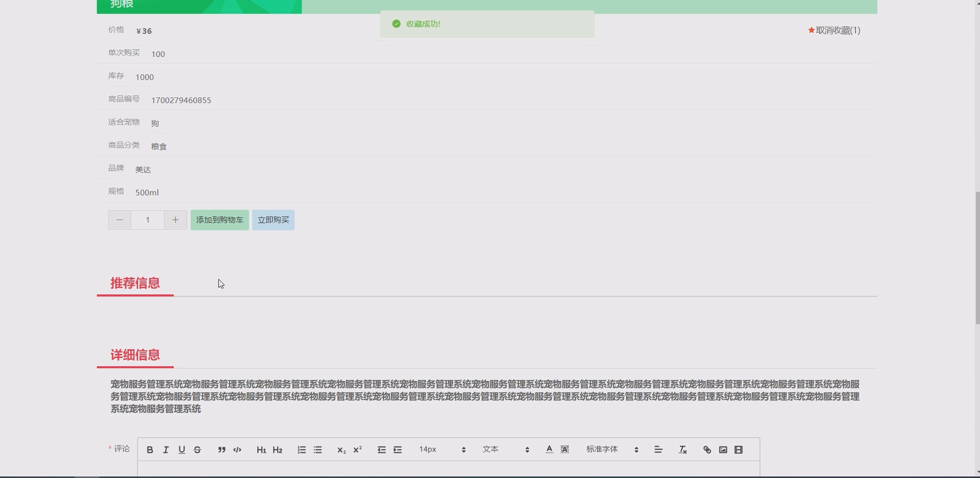Screen dimensions: 980x478
Task: Insert a hyperlink in the comment
Action: click(707, 450)
